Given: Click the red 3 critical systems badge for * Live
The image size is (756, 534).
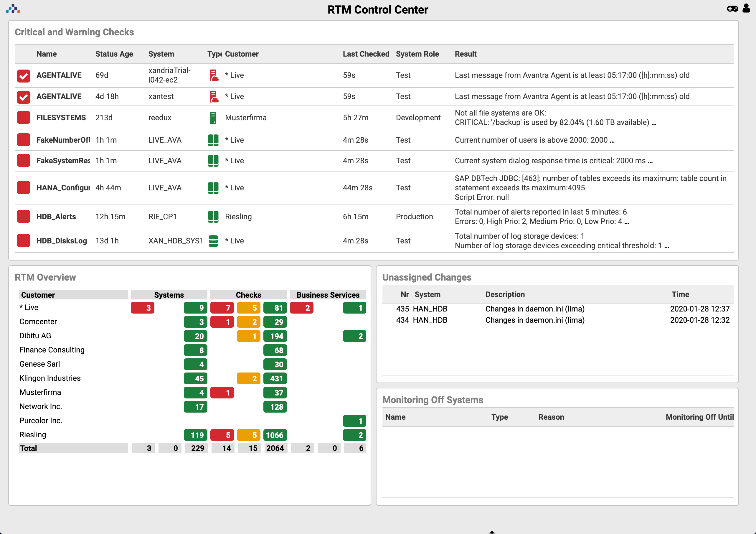Looking at the screenshot, I should click(143, 308).
